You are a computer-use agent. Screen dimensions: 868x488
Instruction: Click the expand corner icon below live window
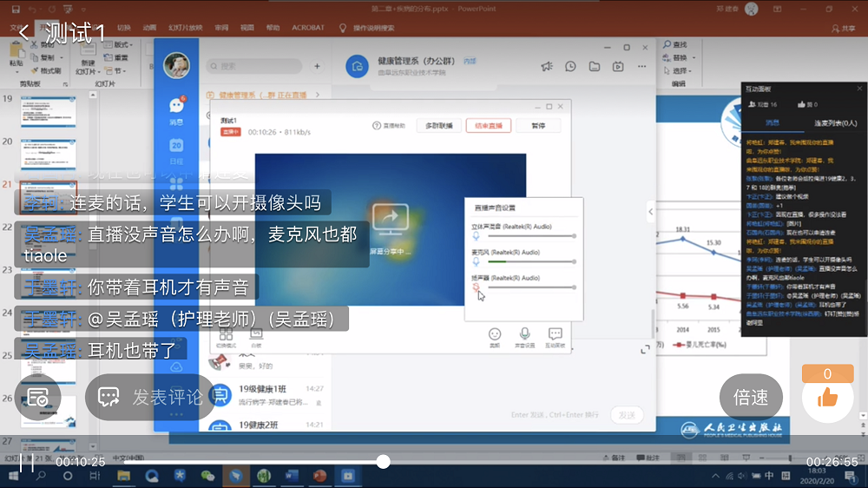[x=645, y=350]
